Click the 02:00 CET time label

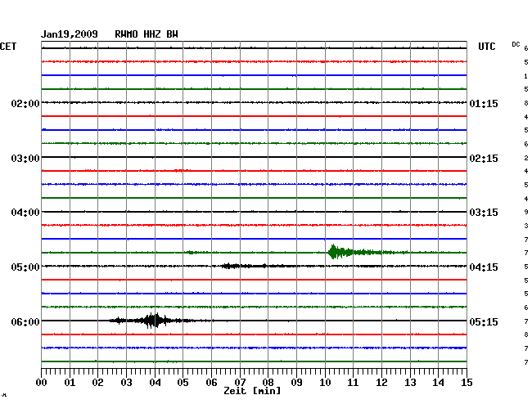click(25, 103)
